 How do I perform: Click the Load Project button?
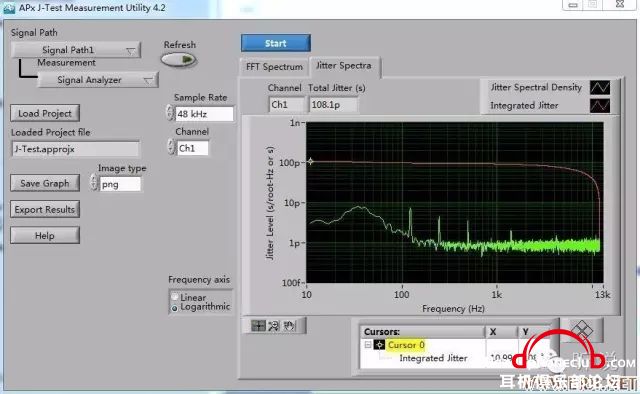point(45,114)
